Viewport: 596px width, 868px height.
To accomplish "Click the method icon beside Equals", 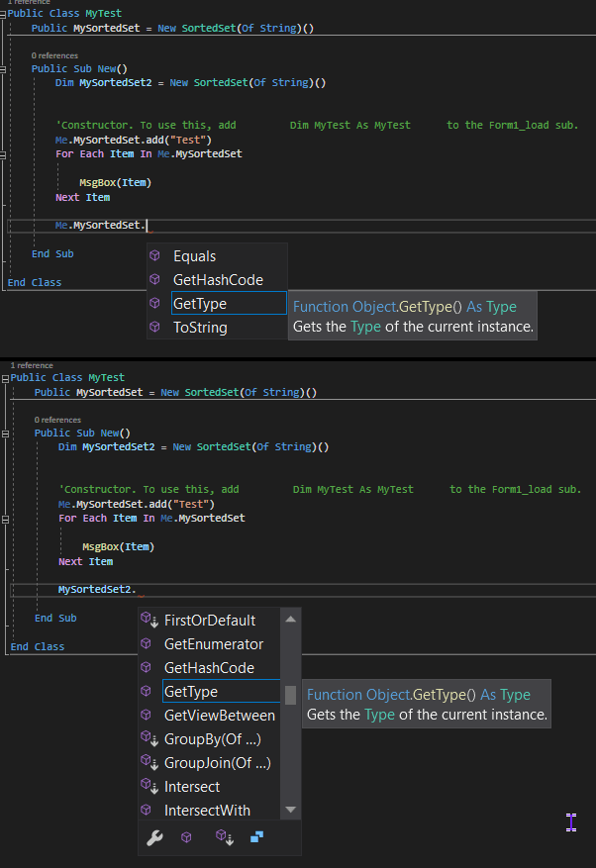I will pos(154,256).
